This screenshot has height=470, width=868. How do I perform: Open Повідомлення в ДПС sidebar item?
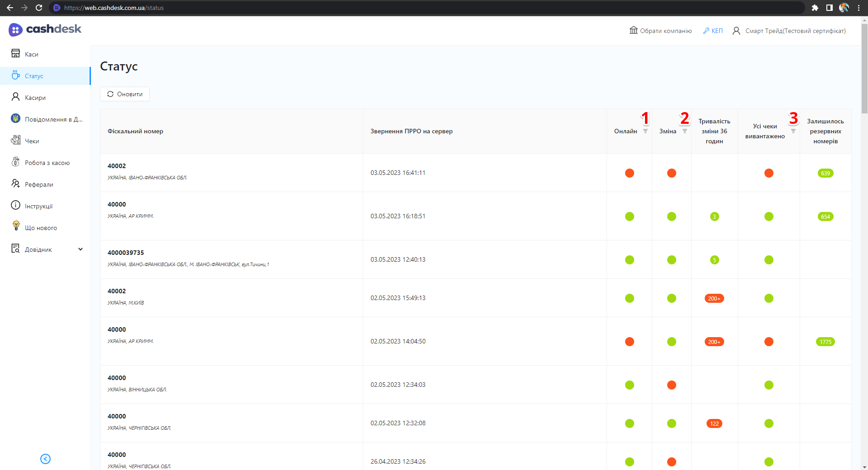tap(53, 119)
